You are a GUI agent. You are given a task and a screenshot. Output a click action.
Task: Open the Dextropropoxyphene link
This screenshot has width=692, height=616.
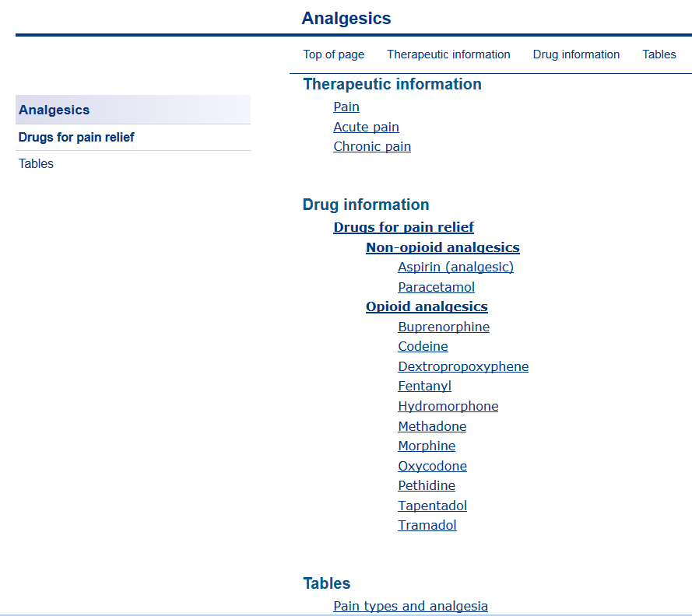click(x=463, y=366)
